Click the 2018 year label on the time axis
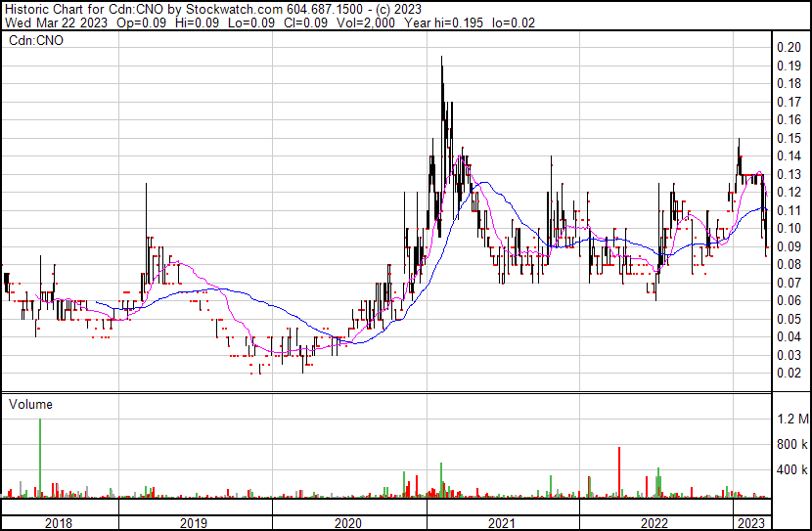This screenshot has width=812, height=531. (x=60, y=524)
